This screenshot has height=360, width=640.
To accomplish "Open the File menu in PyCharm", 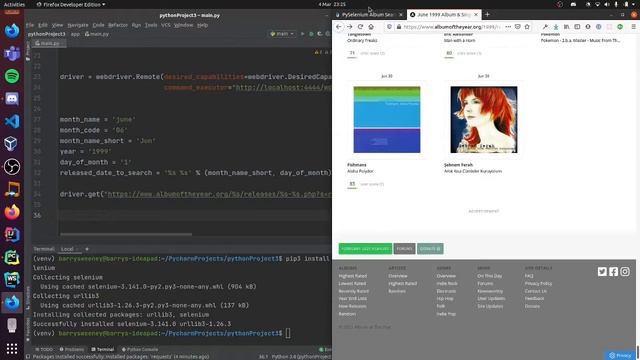I will click(x=30, y=25).
